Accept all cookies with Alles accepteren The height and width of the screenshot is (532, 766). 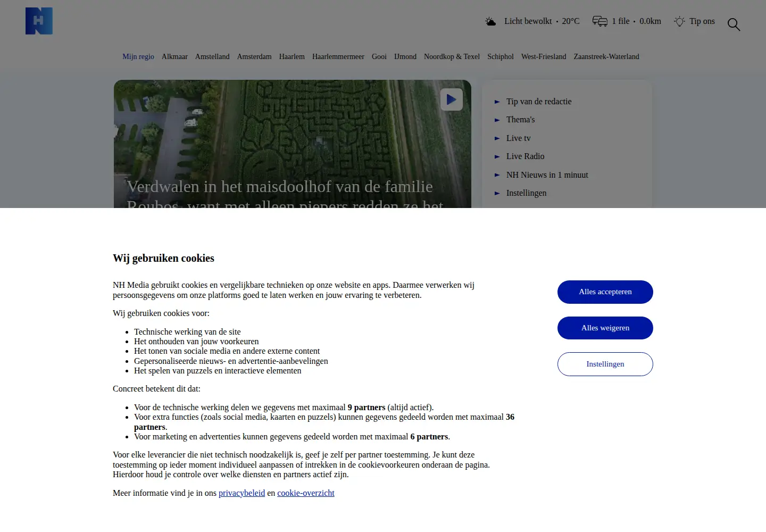[x=605, y=292]
